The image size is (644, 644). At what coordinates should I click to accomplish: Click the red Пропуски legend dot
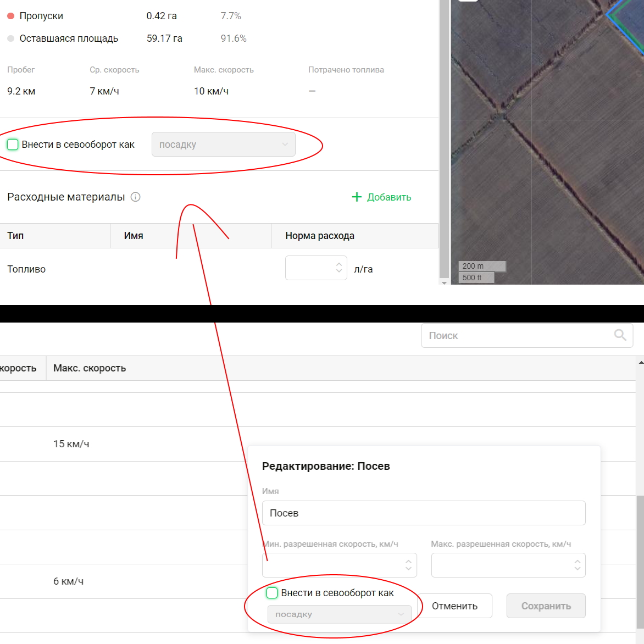(10, 16)
